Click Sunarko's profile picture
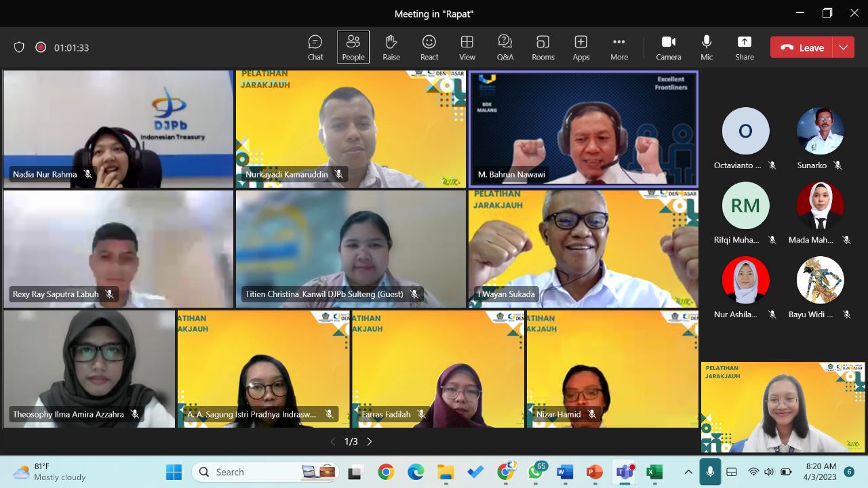This screenshot has width=868, height=488. pyautogui.click(x=820, y=131)
